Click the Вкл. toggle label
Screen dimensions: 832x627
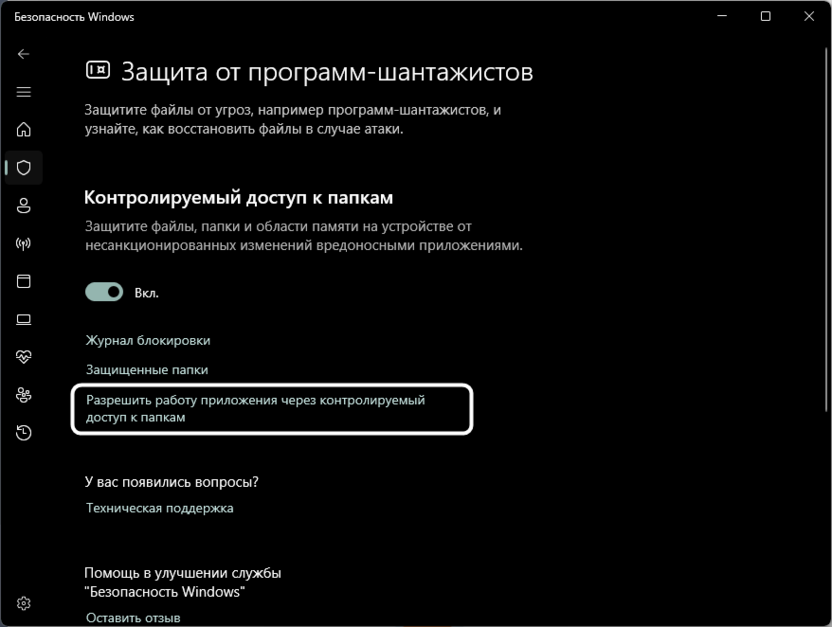pyautogui.click(x=146, y=293)
